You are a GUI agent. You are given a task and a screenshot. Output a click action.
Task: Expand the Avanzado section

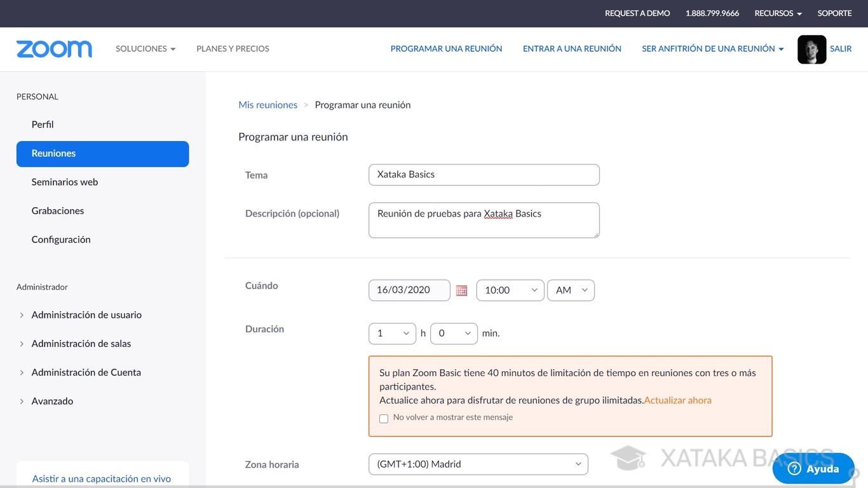(x=52, y=402)
